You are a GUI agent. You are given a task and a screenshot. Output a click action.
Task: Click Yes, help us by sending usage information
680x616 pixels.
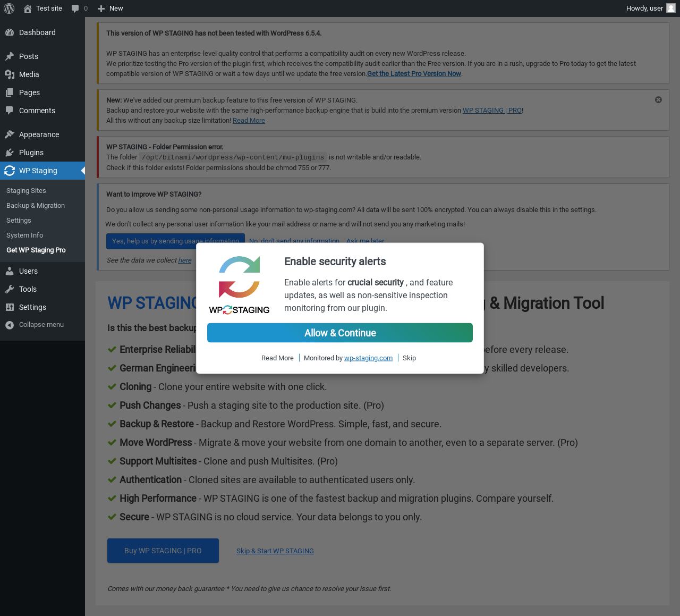point(175,241)
